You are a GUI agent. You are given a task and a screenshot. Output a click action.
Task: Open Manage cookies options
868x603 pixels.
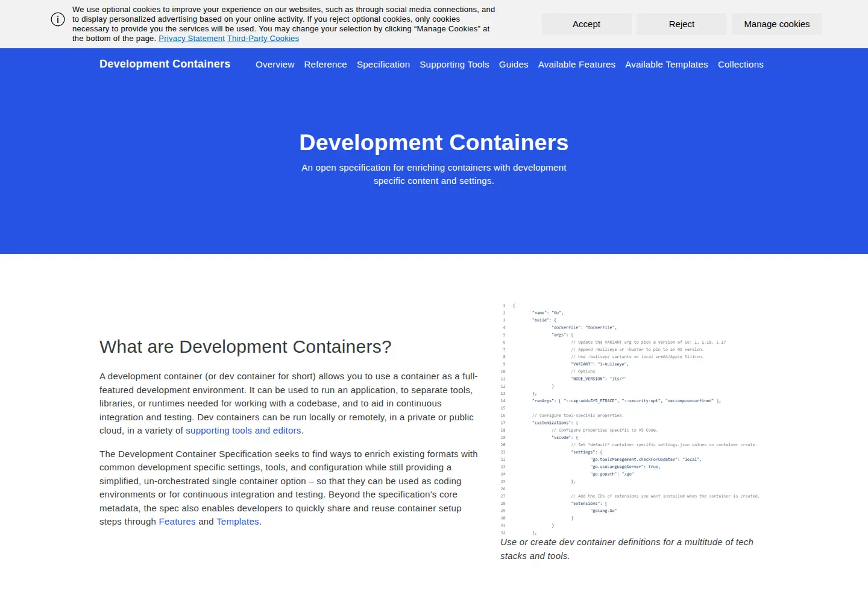[777, 24]
